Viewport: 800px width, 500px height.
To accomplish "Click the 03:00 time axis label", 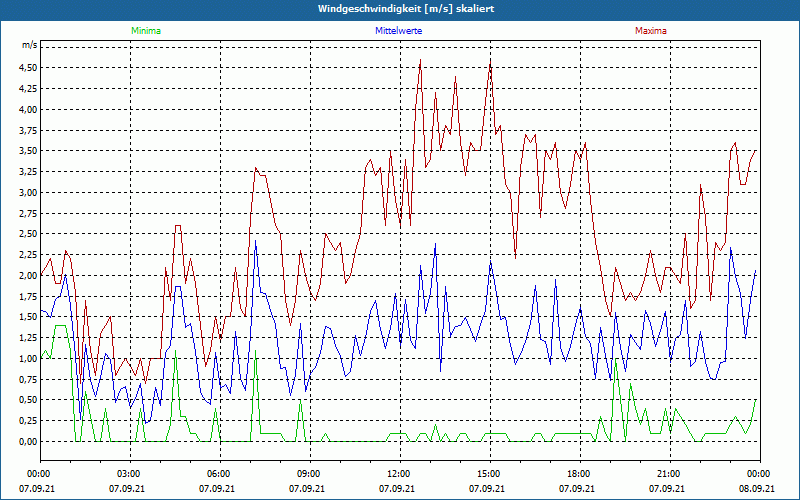I will coord(127,474).
